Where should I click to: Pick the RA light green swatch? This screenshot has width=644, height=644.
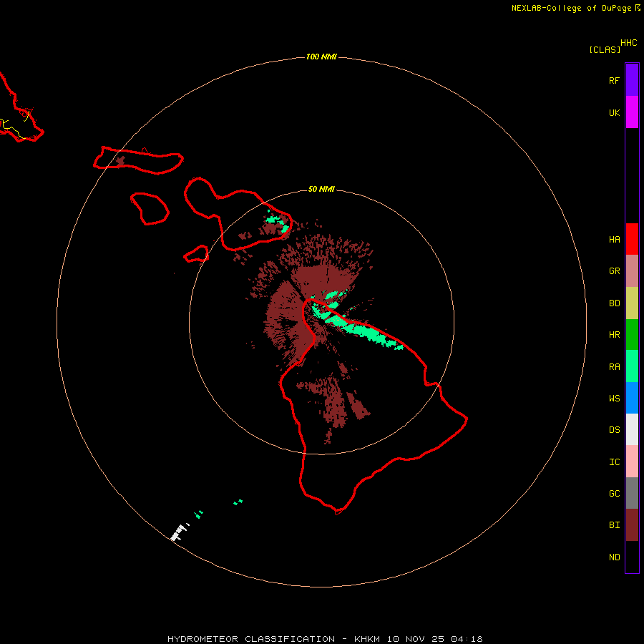coord(632,366)
